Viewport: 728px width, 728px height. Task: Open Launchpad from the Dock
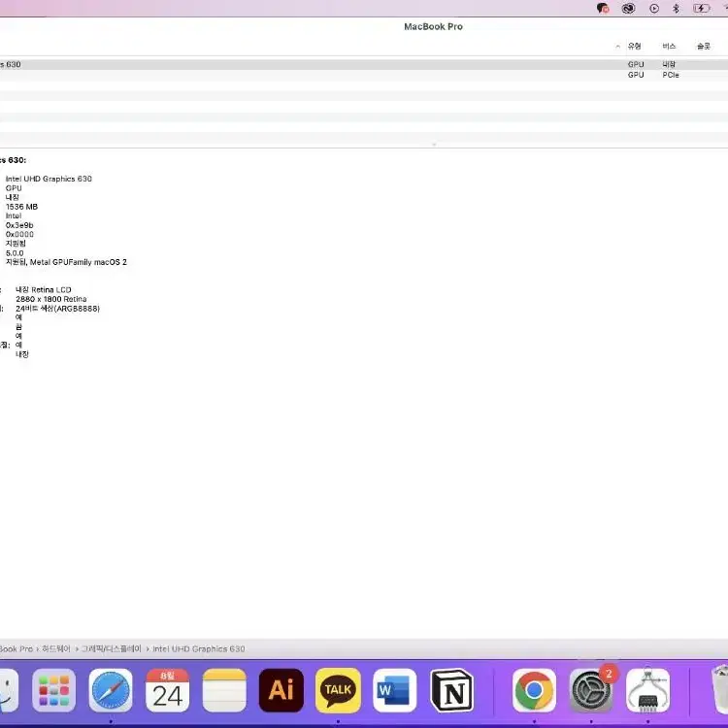(53, 690)
